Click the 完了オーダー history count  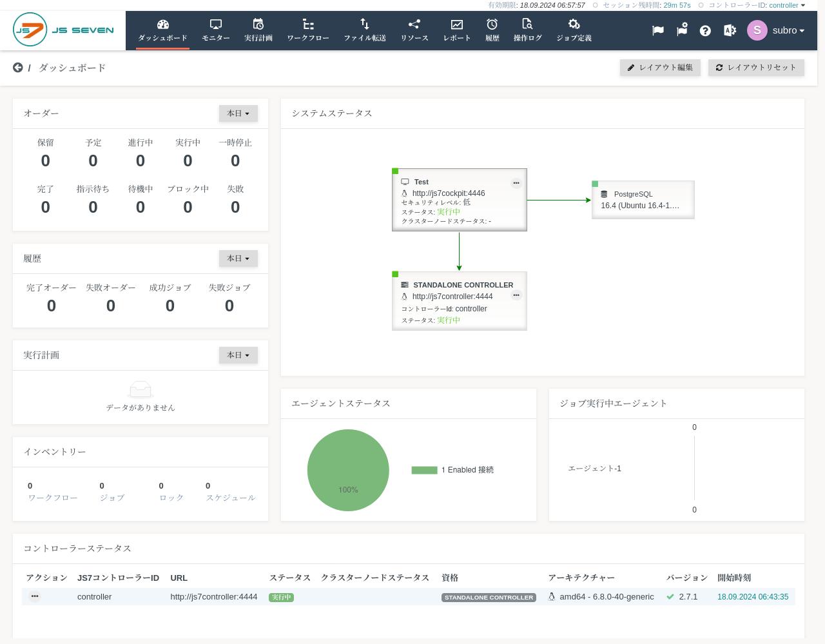[52, 306]
